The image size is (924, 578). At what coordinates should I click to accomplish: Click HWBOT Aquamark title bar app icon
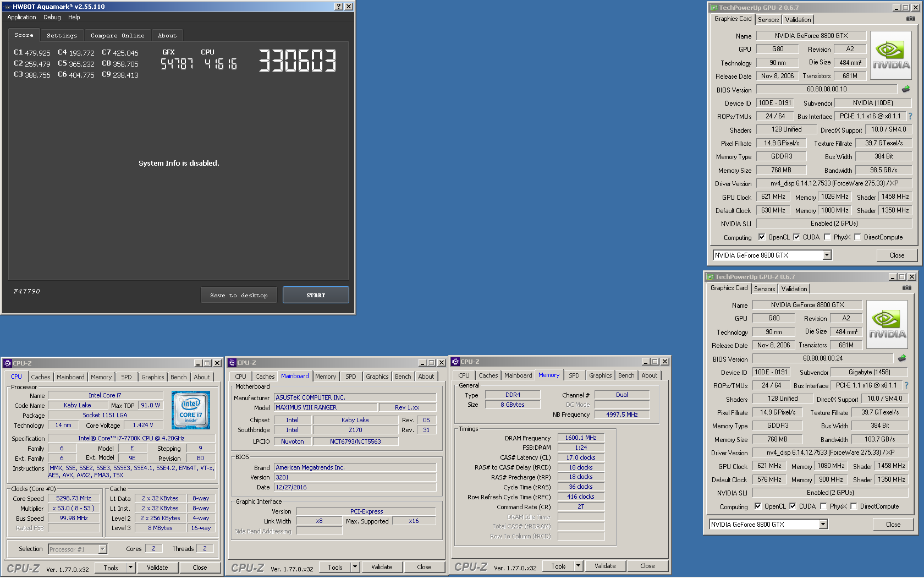coord(7,7)
